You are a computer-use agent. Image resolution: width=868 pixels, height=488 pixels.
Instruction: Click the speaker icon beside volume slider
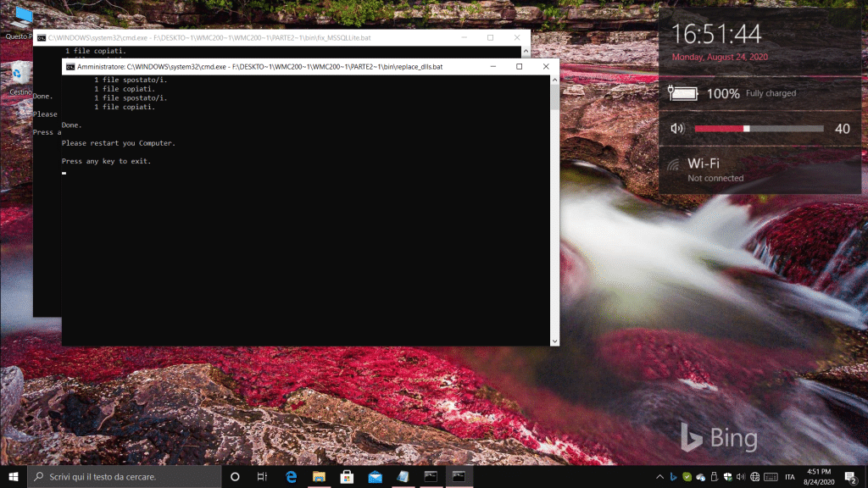(x=677, y=129)
